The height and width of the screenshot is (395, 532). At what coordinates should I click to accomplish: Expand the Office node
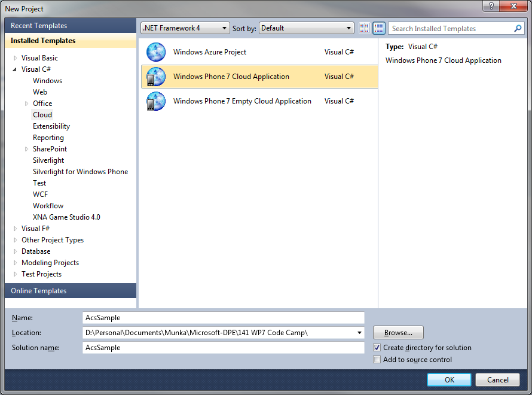point(26,104)
